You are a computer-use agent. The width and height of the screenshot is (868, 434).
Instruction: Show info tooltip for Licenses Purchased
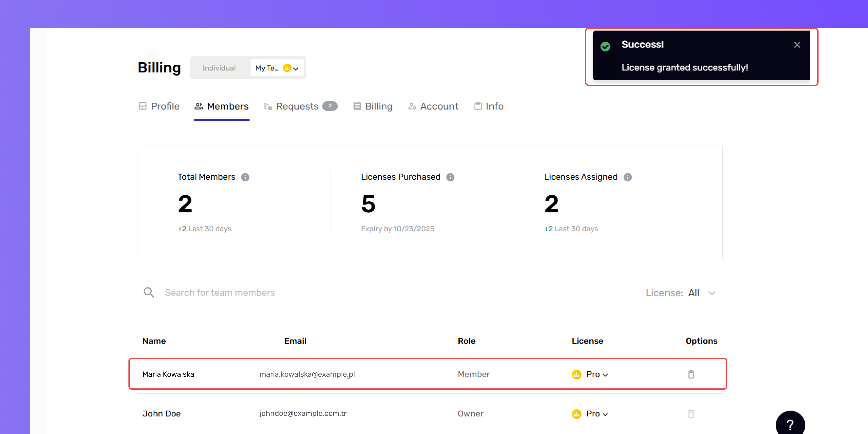click(x=450, y=177)
